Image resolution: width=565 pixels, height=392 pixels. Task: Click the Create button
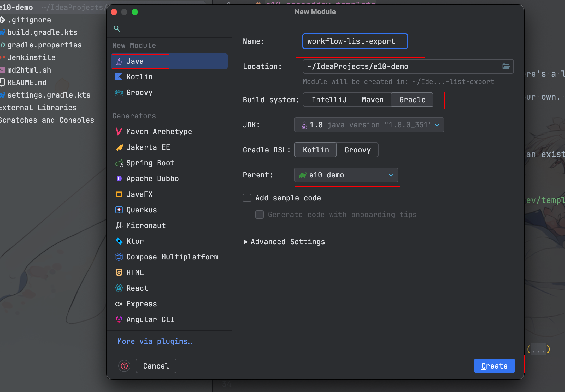click(494, 366)
